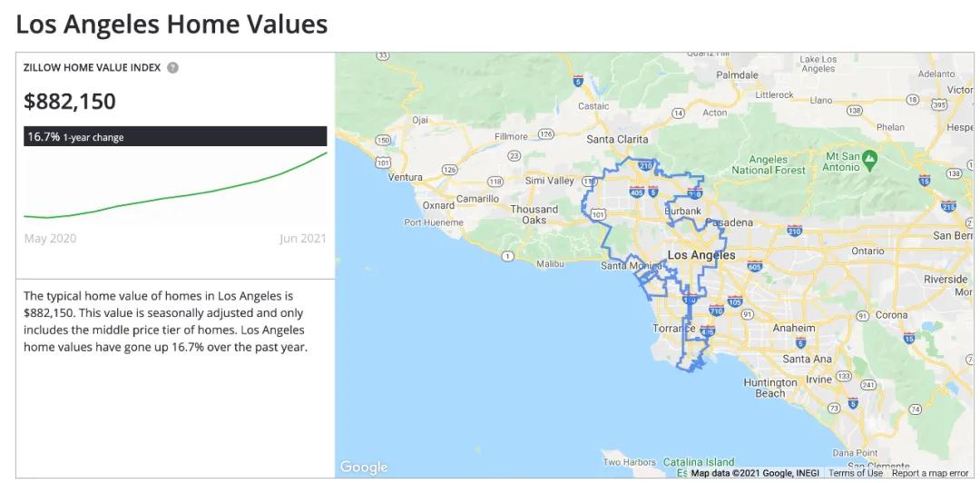Click the Interstate 605 highway shield

click(x=754, y=266)
